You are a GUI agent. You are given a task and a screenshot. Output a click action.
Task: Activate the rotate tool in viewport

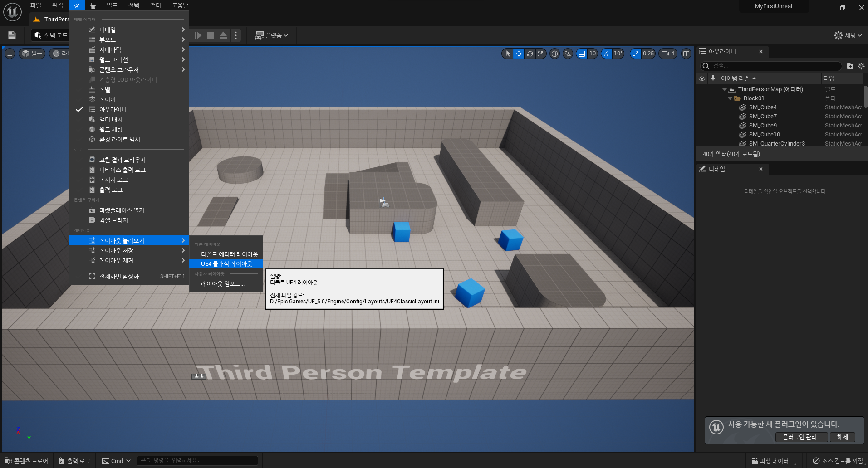(530, 54)
